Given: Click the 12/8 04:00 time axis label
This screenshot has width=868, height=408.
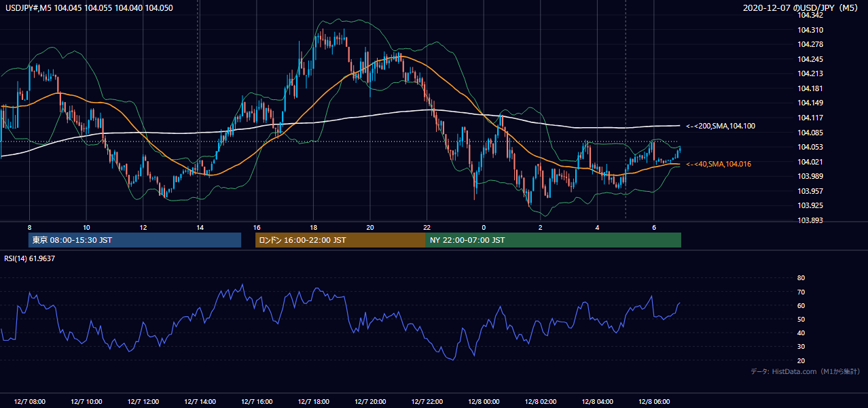Looking at the screenshot, I should click(598, 402).
